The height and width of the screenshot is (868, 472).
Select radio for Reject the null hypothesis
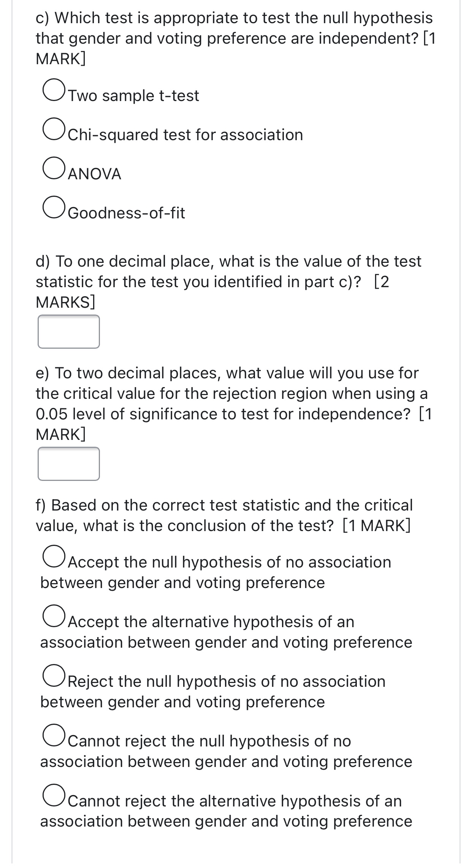[54, 675]
